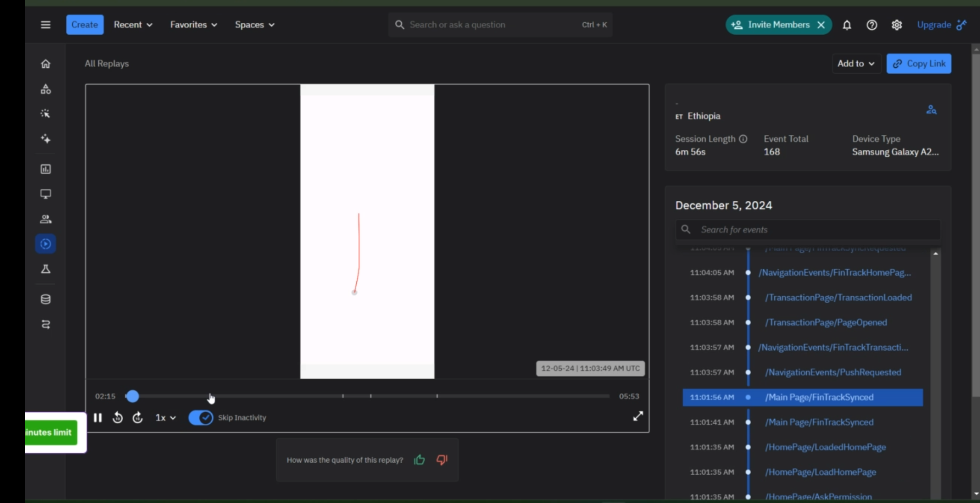Open the Home icon in sidebar
980x503 pixels.
tap(45, 64)
